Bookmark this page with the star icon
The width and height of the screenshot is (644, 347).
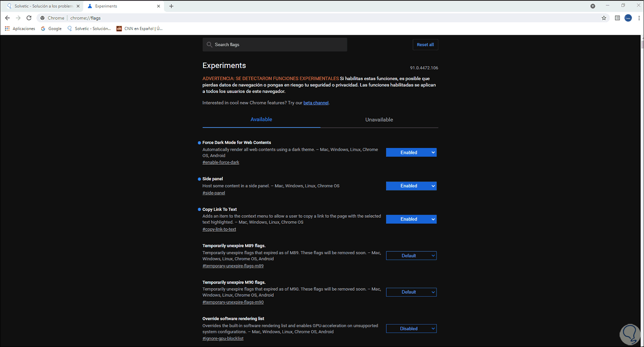tap(604, 18)
